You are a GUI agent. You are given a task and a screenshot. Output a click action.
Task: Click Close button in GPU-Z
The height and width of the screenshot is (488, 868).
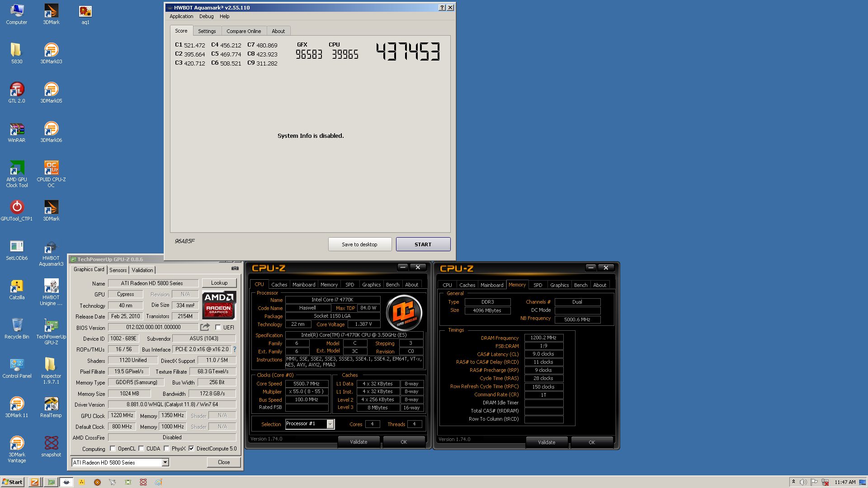pos(224,462)
